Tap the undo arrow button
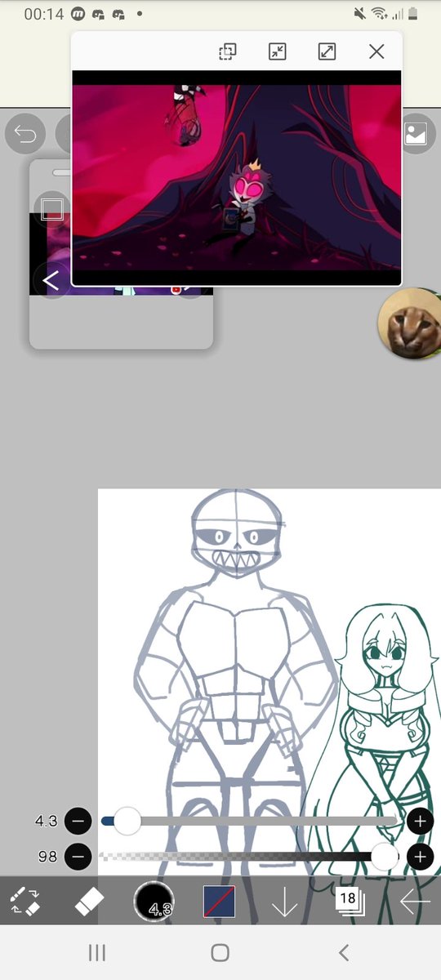441x980 pixels. [25, 134]
